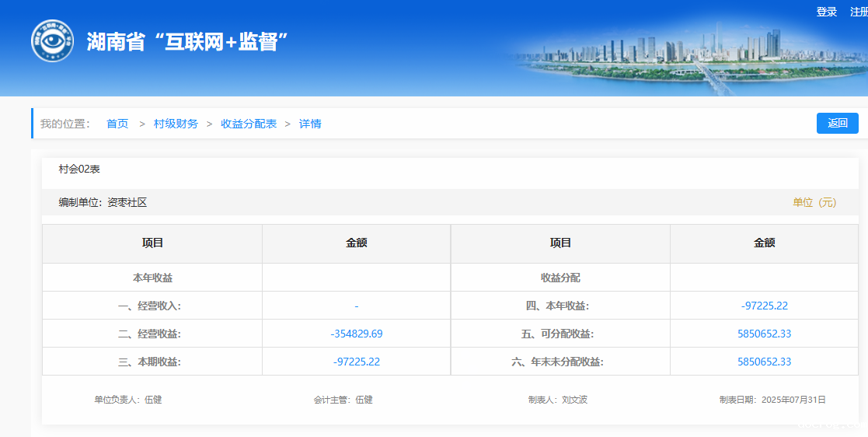Click the site title 湖南省“互联网+监督”
Image resolution: width=868 pixels, height=437 pixels.
[187, 42]
